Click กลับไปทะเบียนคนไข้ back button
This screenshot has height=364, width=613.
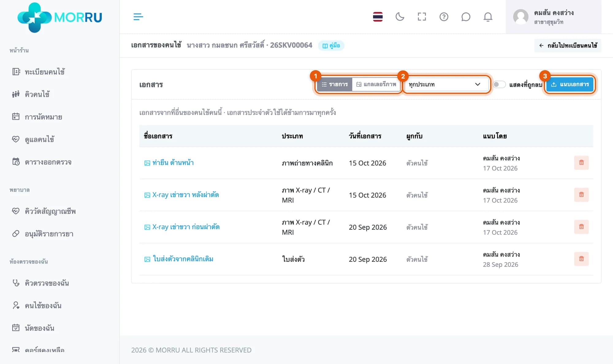coord(568,45)
